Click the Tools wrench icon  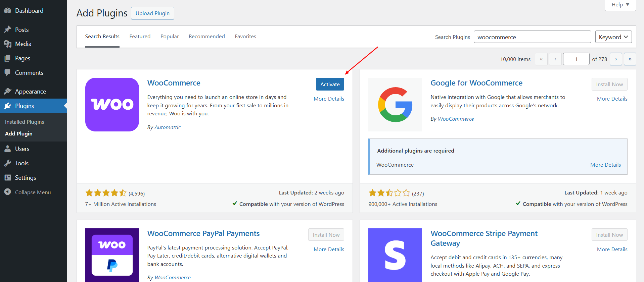[x=8, y=163]
